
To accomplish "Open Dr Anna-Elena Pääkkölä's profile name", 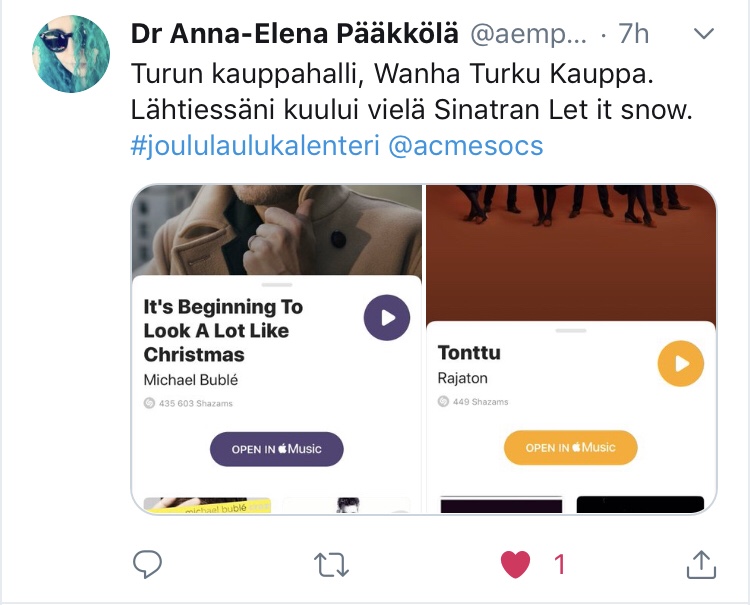I will click(295, 33).
